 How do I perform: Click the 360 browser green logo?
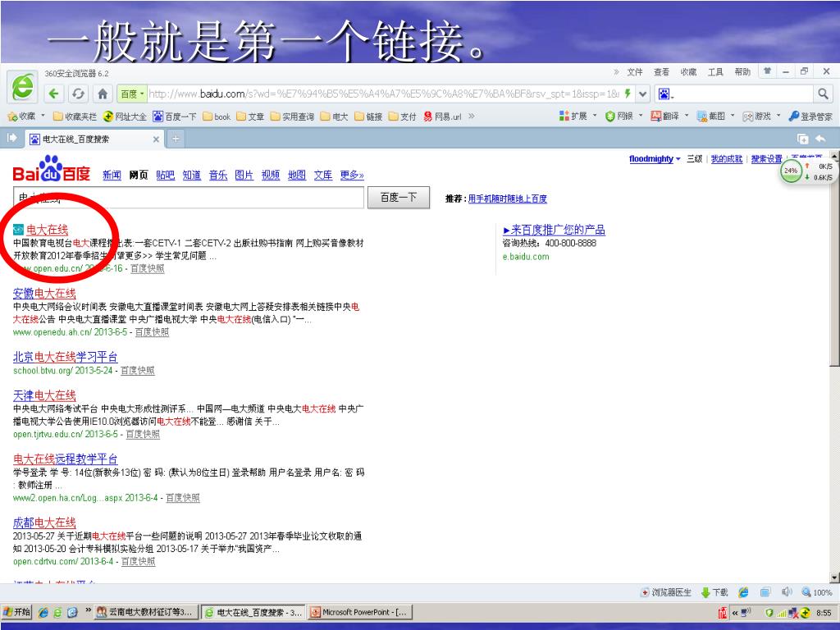(x=22, y=87)
